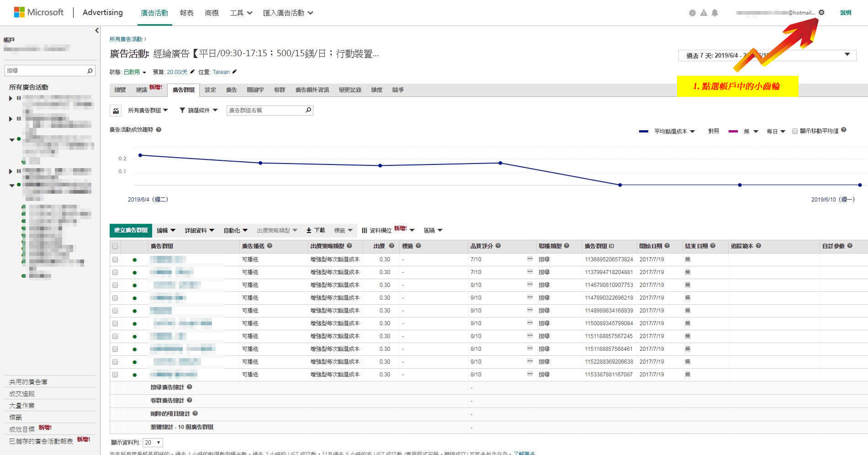Check the select-all checkbox in table header
This screenshot has width=868, height=455.
[x=115, y=246]
